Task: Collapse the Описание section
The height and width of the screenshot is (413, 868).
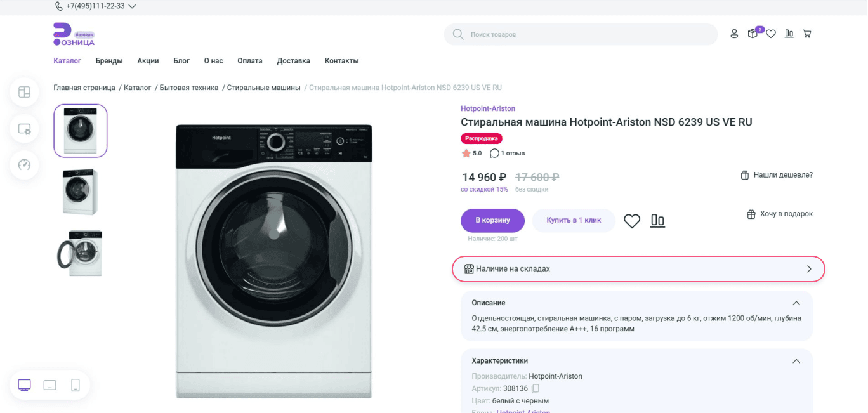Action: point(796,303)
